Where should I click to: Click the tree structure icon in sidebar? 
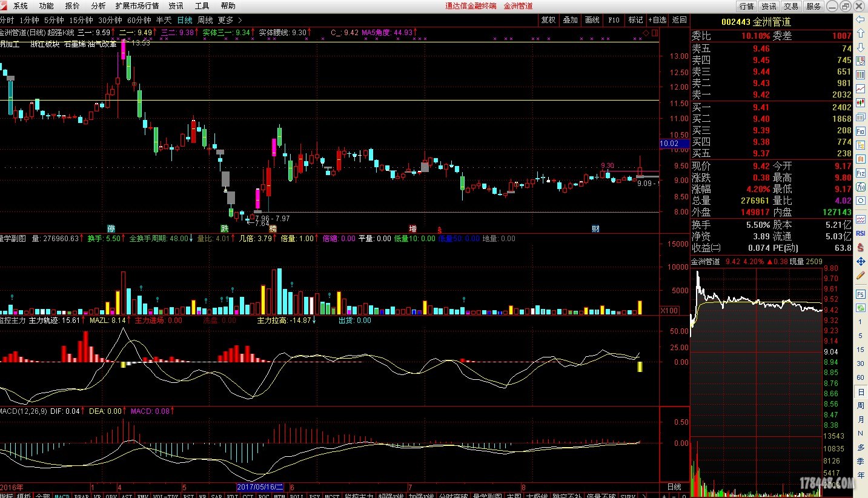click(x=860, y=145)
